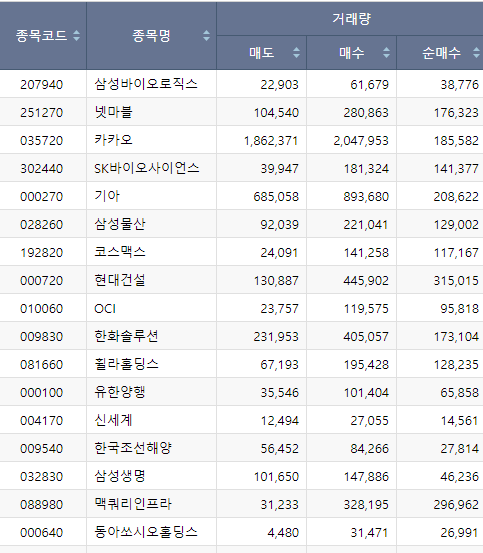Click 삼성생명 sell volume 101,650

pos(276,476)
